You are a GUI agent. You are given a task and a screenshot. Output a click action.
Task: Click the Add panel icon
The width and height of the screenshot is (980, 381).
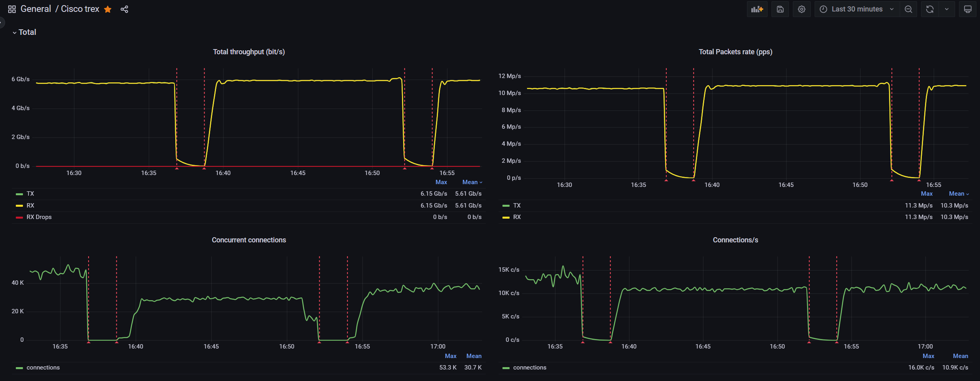(x=757, y=9)
